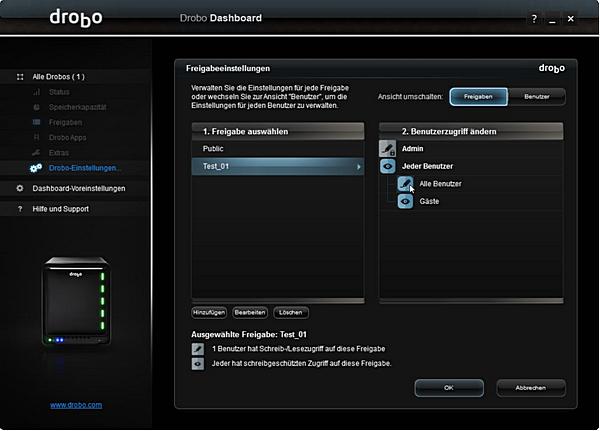The width and height of the screenshot is (600, 431).
Task: Expand the arrow on the Test_01 row
Action: 359,167
